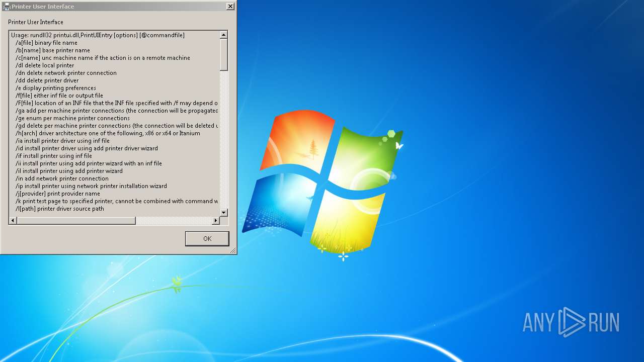The width and height of the screenshot is (644, 362).
Task: Click the '/c[name] unc machine name' line
Action: (103, 58)
